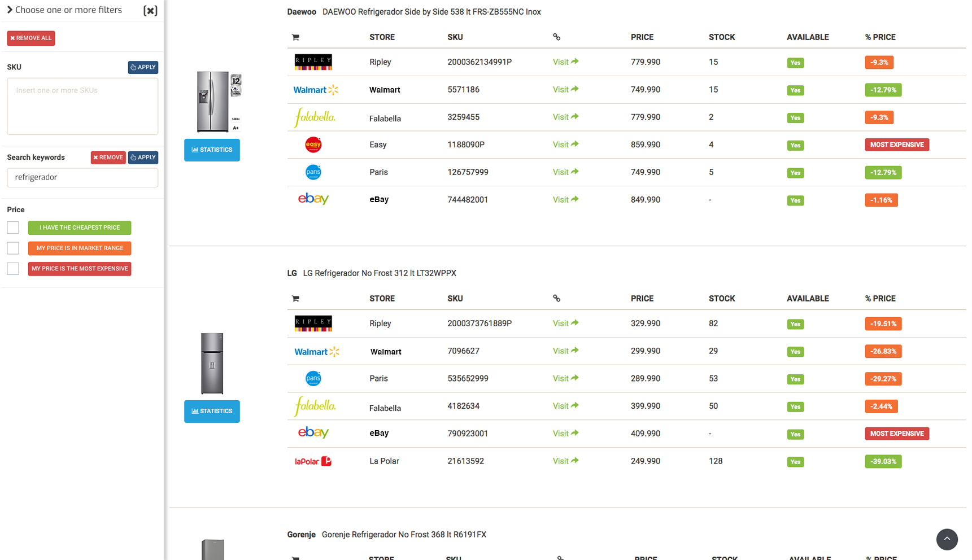
Task: Apply the SKU filter
Action: pyautogui.click(x=143, y=67)
